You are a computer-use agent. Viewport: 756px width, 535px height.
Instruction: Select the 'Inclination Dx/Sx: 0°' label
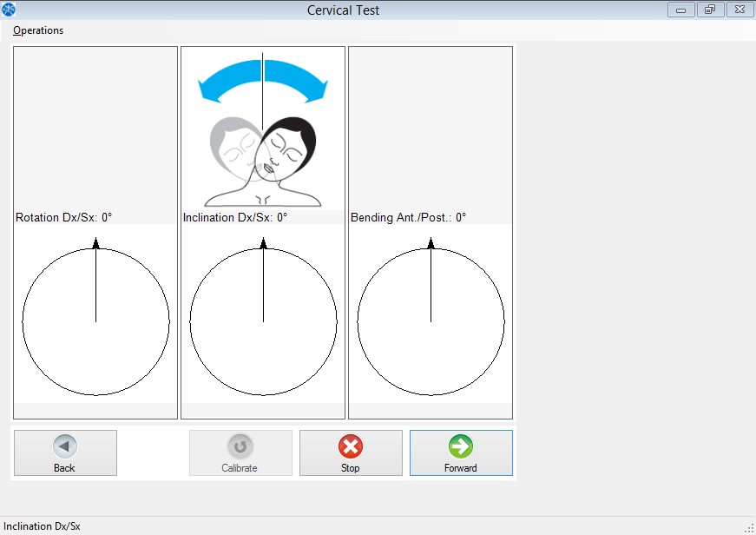point(235,218)
